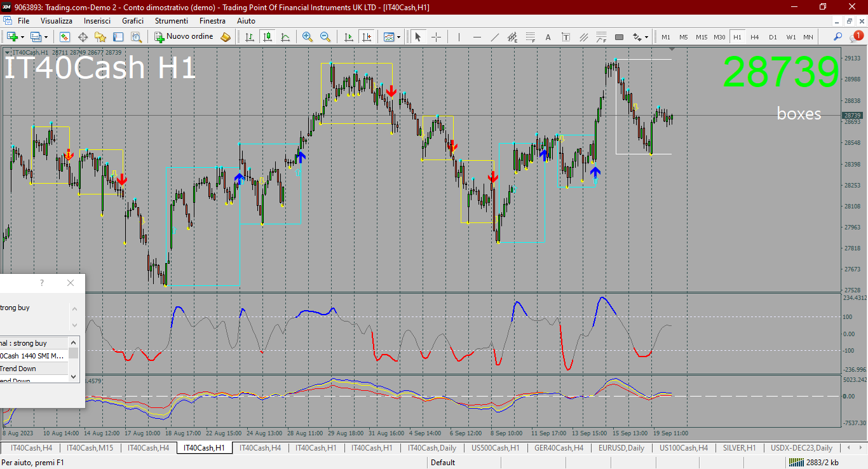
Task: Expand the Profiles dropdown arrow
Action: point(46,37)
